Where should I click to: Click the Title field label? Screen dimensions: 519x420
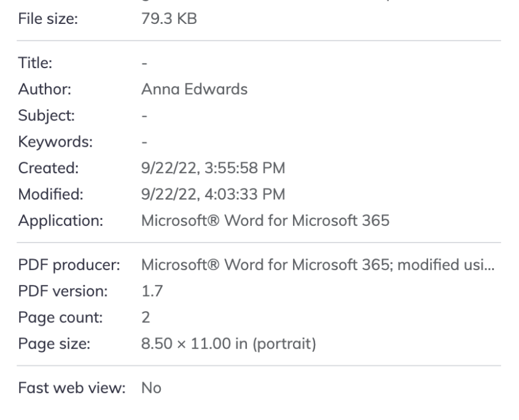(x=32, y=63)
